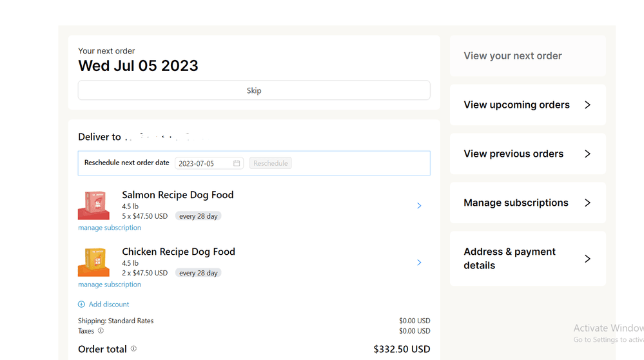Click the Reschedule button
The image size is (644, 360).
click(270, 163)
